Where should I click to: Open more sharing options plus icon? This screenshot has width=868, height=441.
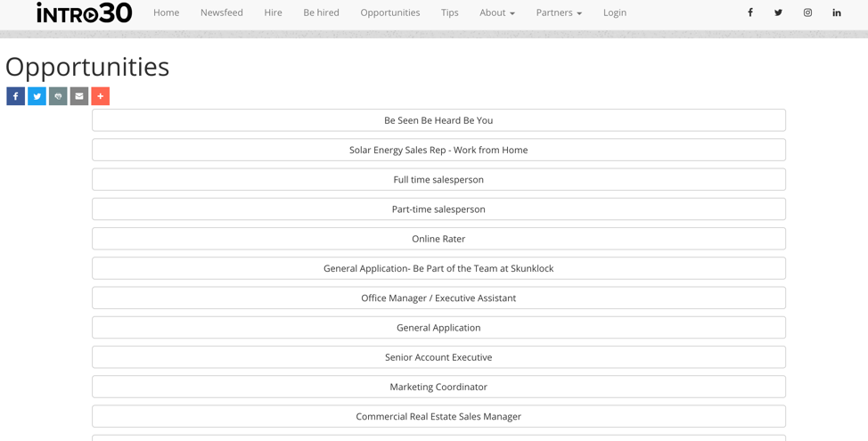[x=100, y=95]
